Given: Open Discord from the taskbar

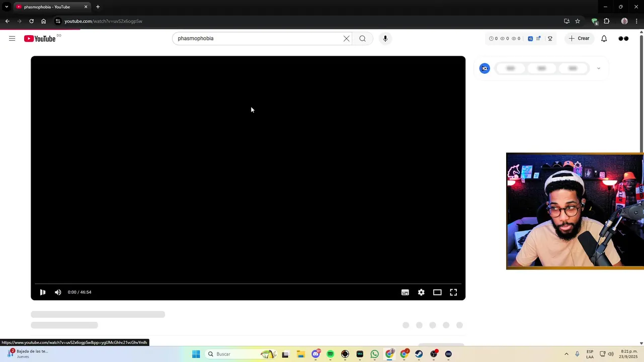Looking at the screenshot, I should [x=315, y=354].
